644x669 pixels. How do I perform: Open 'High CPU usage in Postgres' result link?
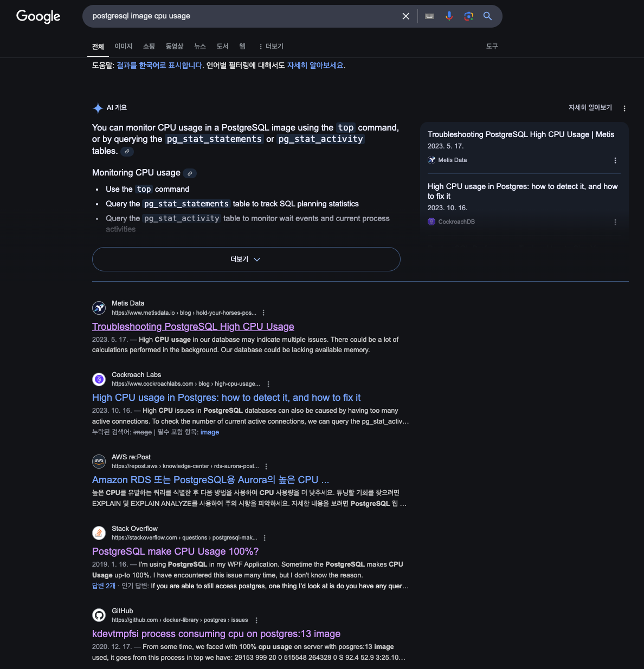(x=226, y=398)
